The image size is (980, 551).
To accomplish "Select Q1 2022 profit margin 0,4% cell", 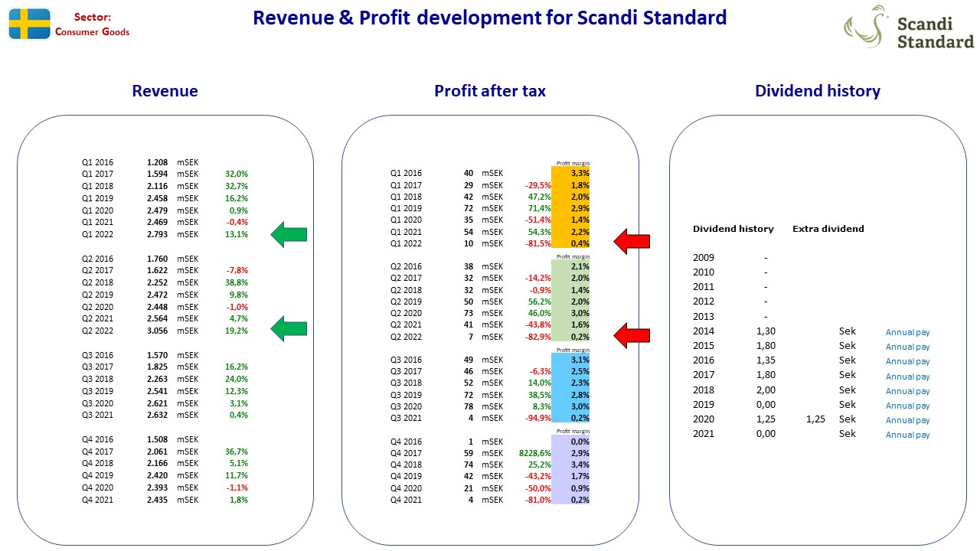I will pyautogui.click(x=570, y=243).
